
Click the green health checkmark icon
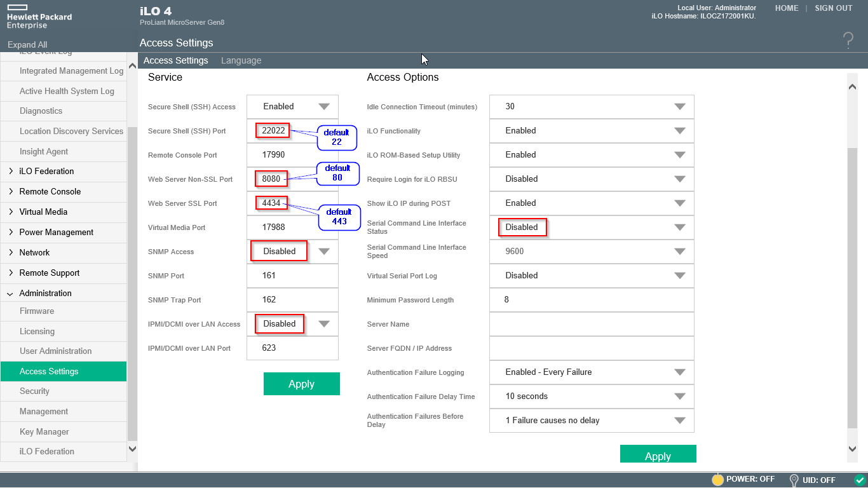click(x=860, y=480)
